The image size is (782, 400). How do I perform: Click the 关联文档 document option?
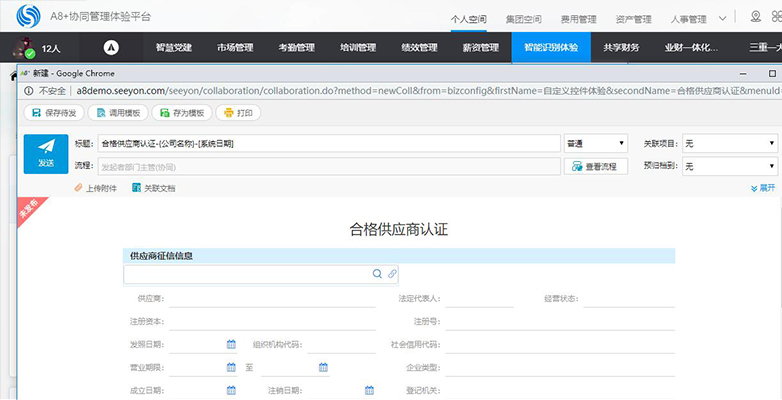[154, 188]
